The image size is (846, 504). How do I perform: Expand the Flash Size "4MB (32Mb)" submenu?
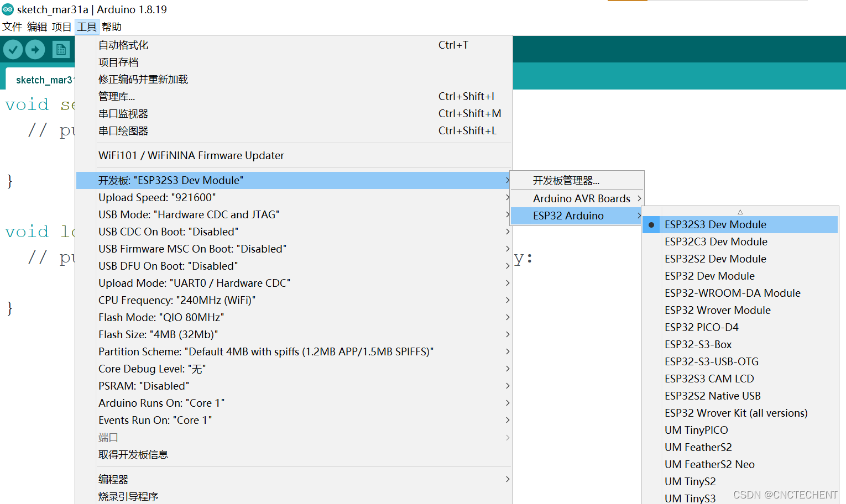pos(294,334)
